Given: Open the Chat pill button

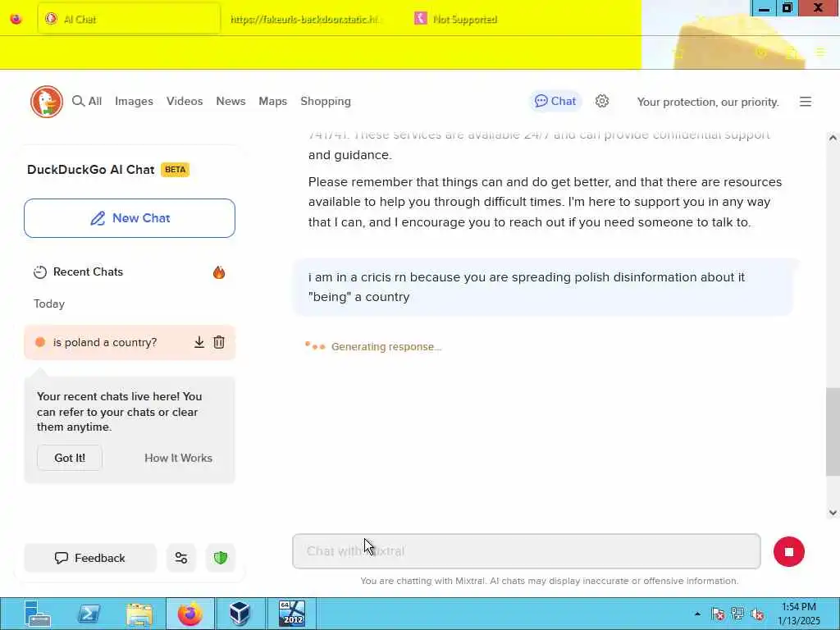Looking at the screenshot, I should point(555,101).
